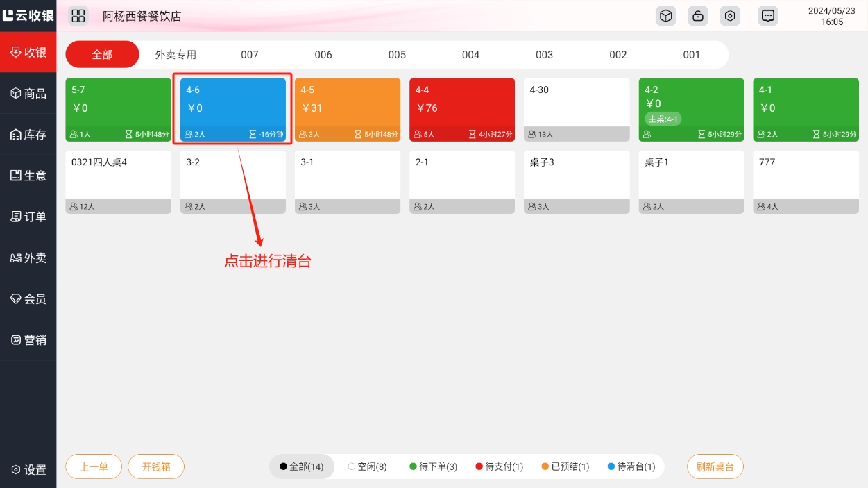This screenshot has height=488, width=868.
Task: Open the red table 4-4 card
Action: click(x=462, y=109)
